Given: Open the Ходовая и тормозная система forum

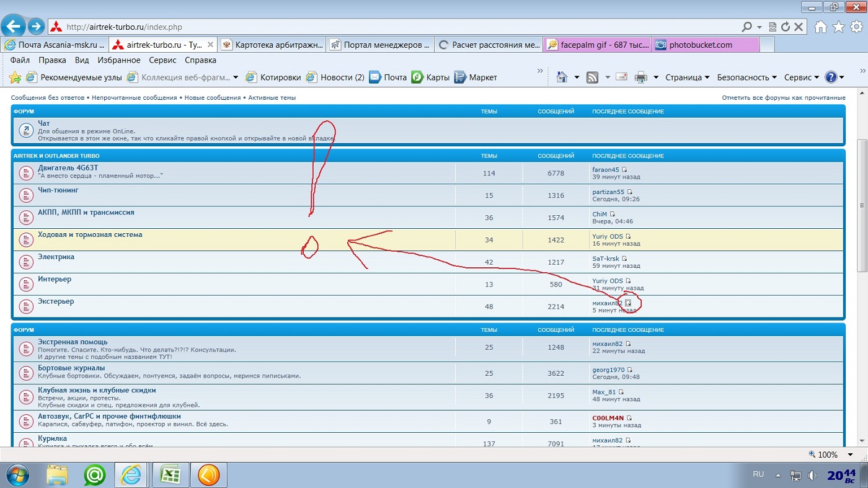Looking at the screenshot, I should click(x=90, y=234).
